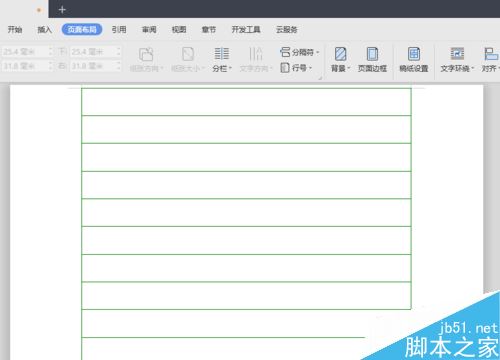Open the 行号 line numbers dropdown
This screenshot has width=500, height=360.
[296, 68]
